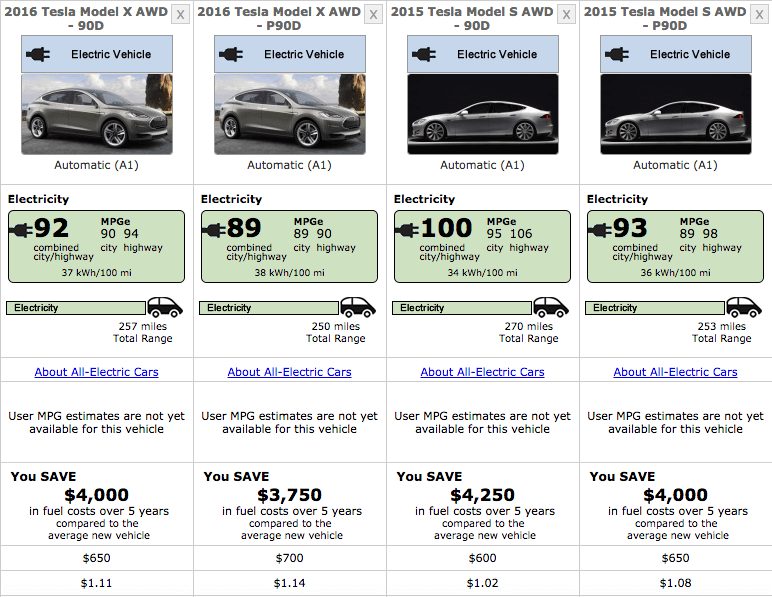Follow About All-Electric Cars link for Model X P90D
This screenshot has width=772, height=597.
point(289,372)
